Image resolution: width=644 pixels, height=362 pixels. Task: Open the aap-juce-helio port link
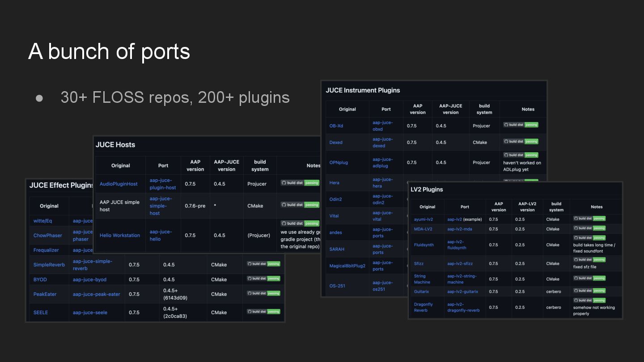point(161,235)
